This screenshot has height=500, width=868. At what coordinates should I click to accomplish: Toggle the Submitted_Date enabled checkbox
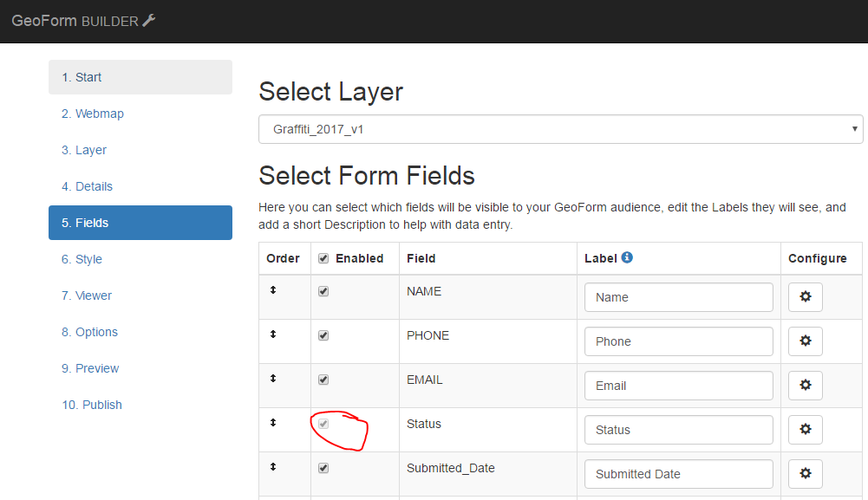pyautogui.click(x=323, y=468)
